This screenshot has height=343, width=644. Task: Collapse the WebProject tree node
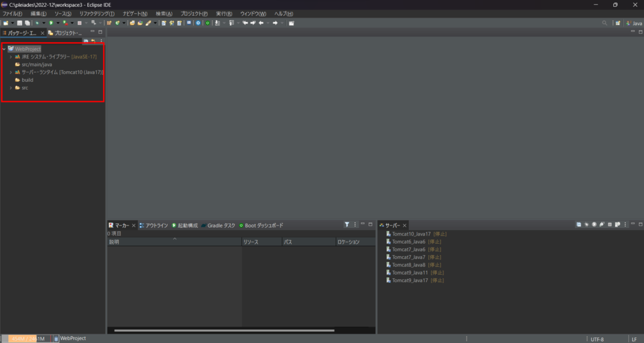4,49
